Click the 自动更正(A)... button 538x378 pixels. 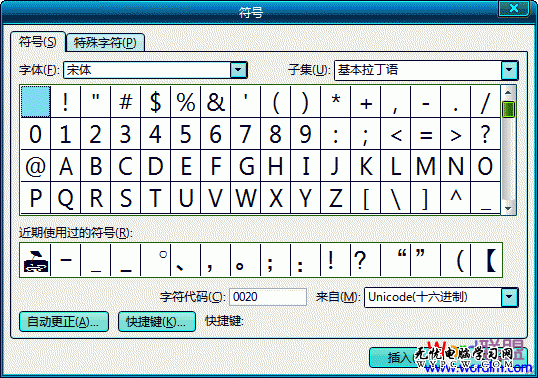click(64, 322)
